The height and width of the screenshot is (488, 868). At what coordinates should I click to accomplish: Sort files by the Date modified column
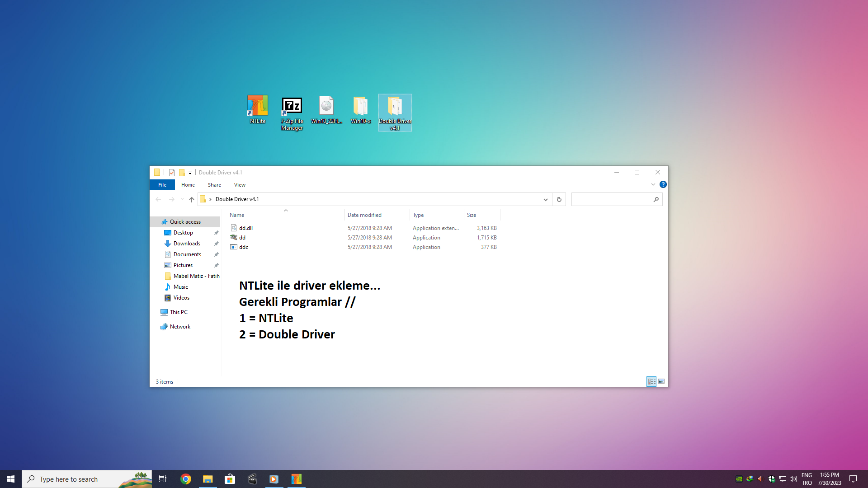(x=364, y=215)
